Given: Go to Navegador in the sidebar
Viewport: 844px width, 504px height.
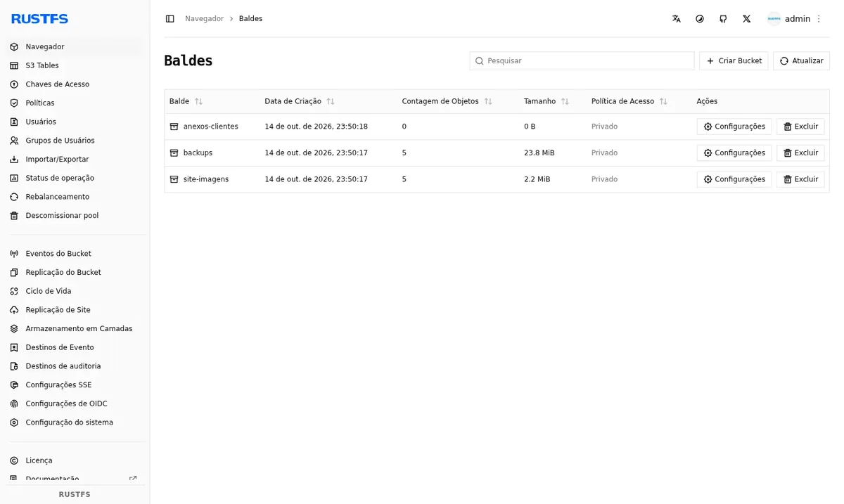Looking at the screenshot, I should [75, 46].
